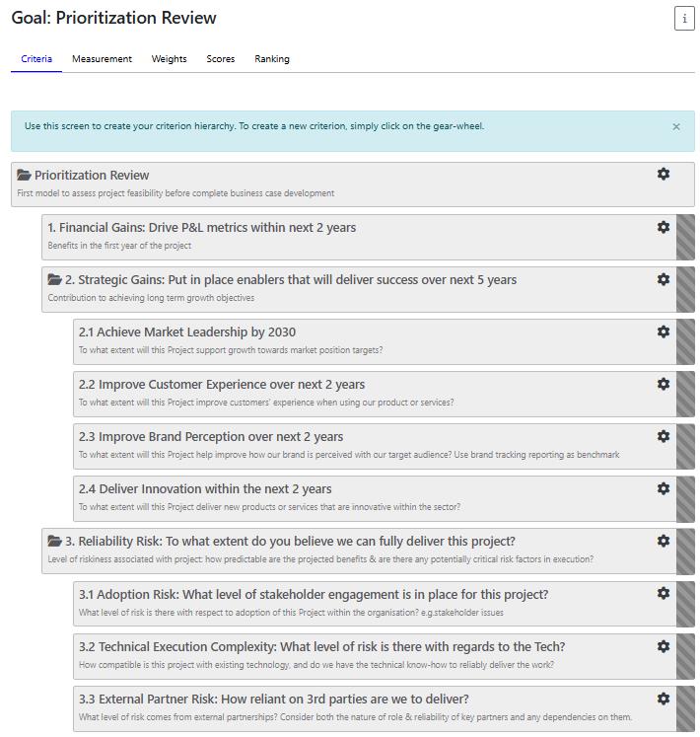This screenshot has width=700, height=737.
Task: Click description mentioning brand tracking reporting
Action: click(x=349, y=455)
